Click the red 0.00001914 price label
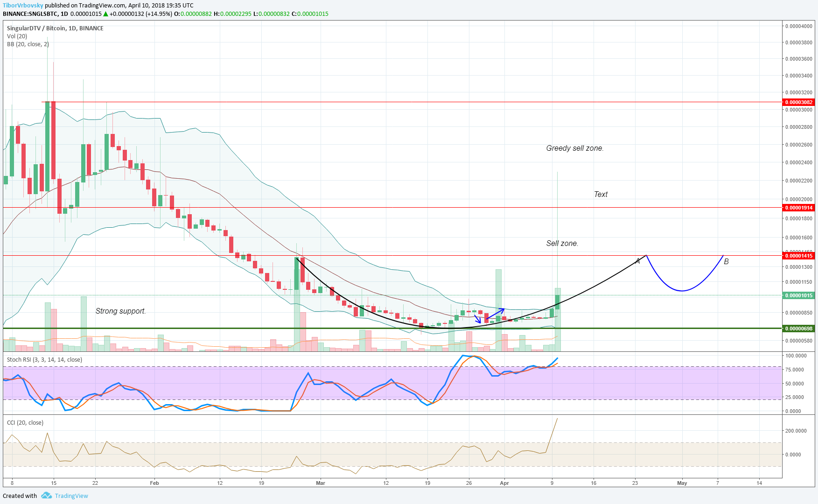 pos(798,208)
